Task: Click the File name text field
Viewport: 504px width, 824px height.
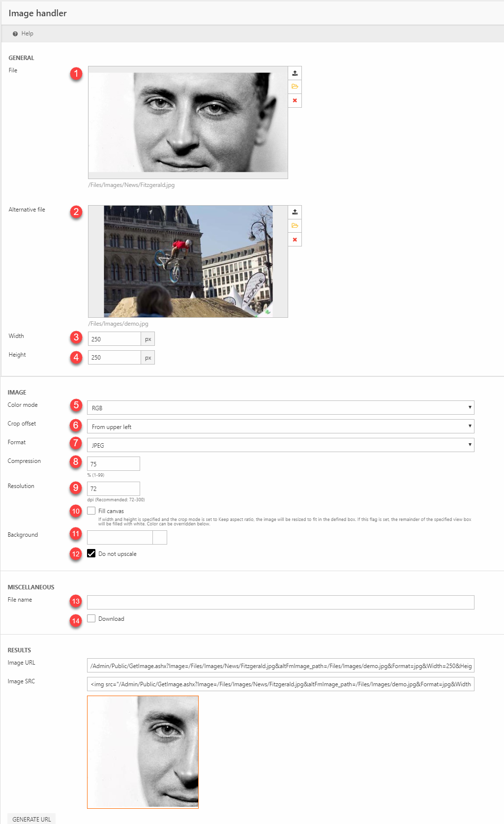Action: click(280, 602)
